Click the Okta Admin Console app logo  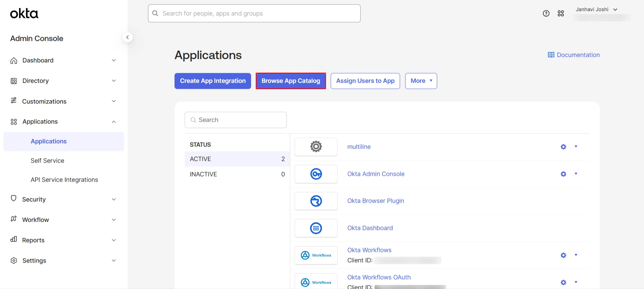pyautogui.click(x=316, y=174)
